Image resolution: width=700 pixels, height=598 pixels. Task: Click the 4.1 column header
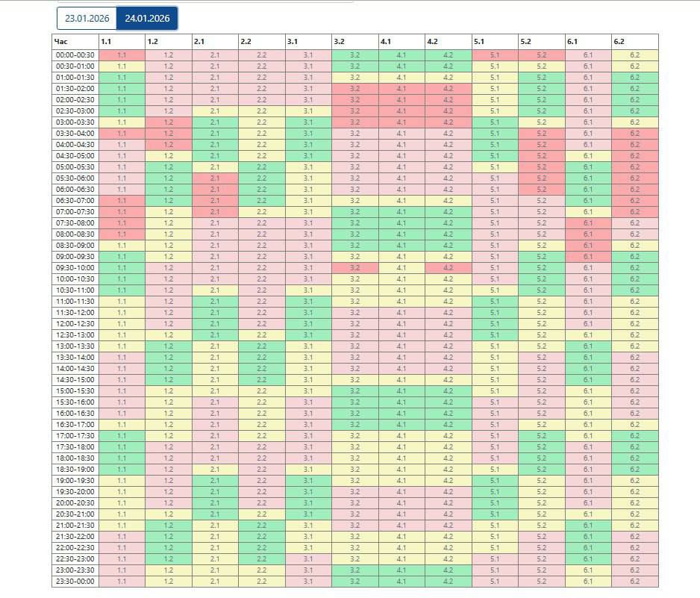(x=401, y=42)
